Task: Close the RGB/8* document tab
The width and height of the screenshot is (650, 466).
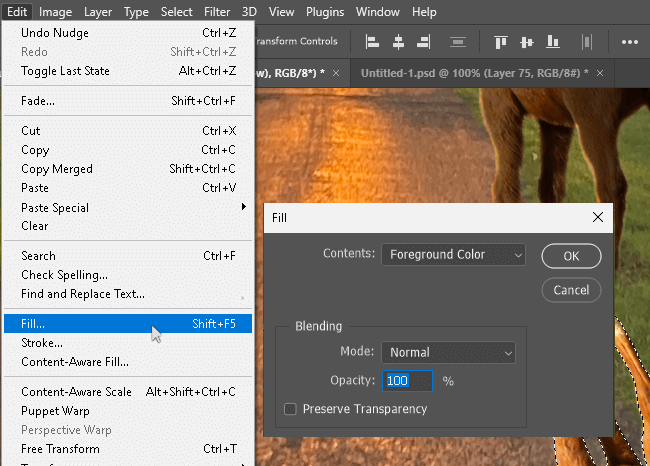Action: [x=336, y=73]
